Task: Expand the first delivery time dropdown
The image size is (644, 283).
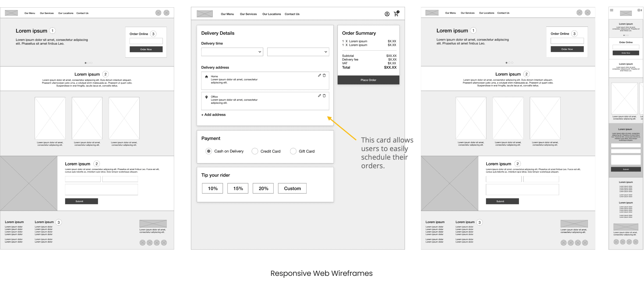Action: pyautogui.click(x=232, y=52)
